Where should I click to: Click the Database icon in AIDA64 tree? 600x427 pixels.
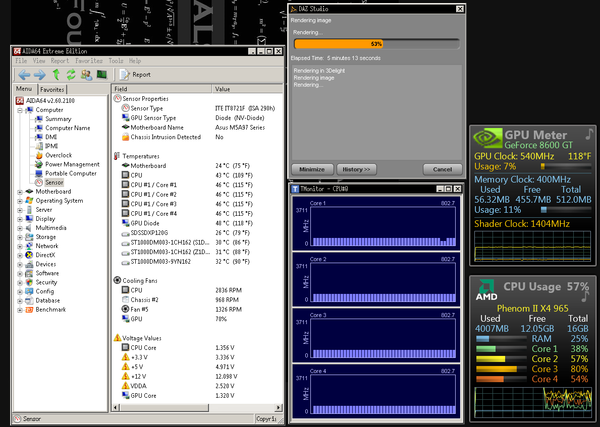pos(29,300)
